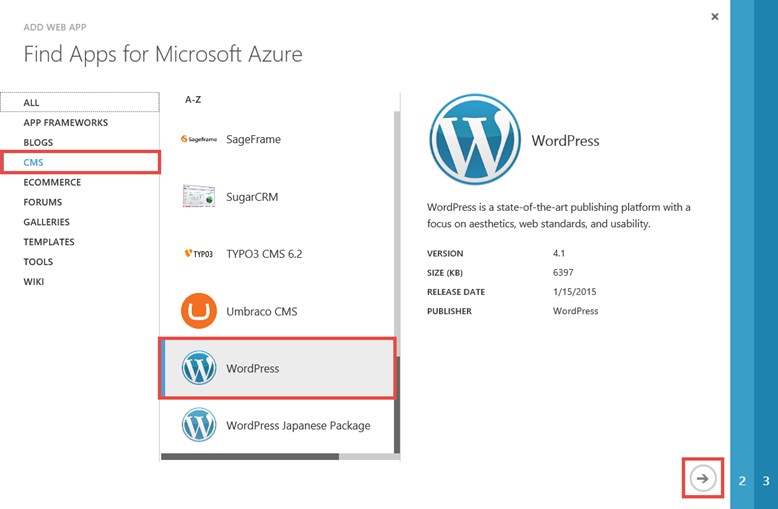Select the FORUMS category

tap(80, 202)
